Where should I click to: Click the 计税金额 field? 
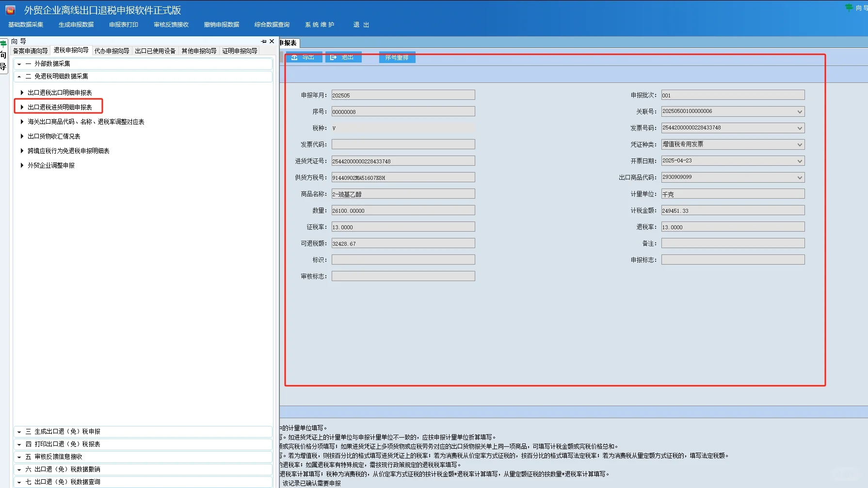[733, 210]
